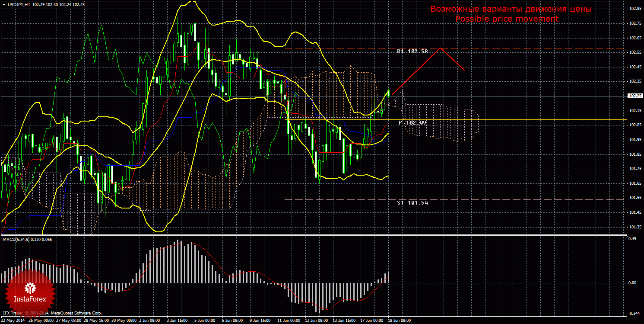644x324 pixels.
Task: Click the '5 Jun 00:00' time axis label
Action: tap(206, 321)
